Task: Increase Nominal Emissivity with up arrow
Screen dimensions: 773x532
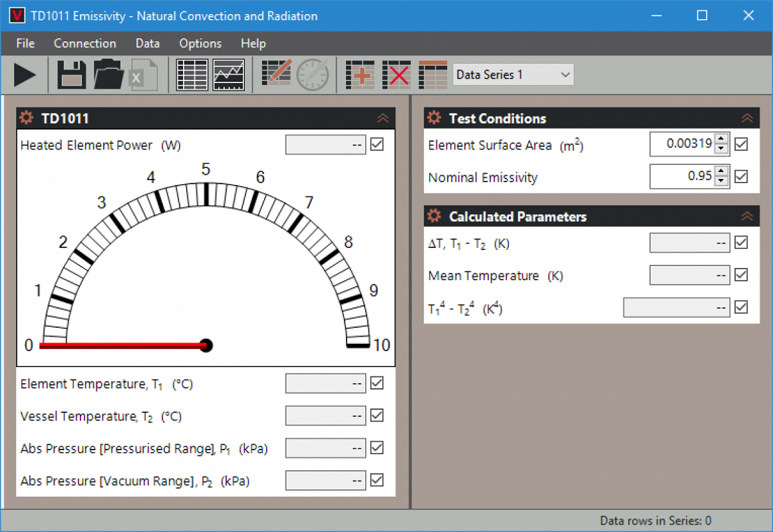Action: 721,172
